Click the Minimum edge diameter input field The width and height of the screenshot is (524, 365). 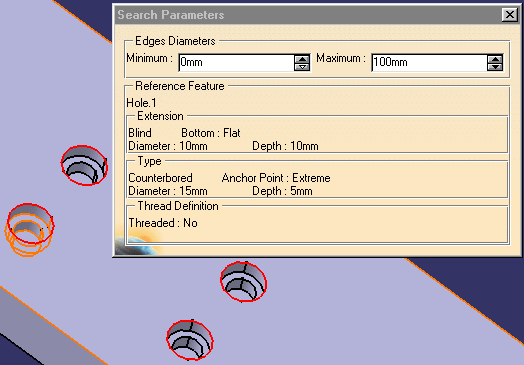(236, 63)
